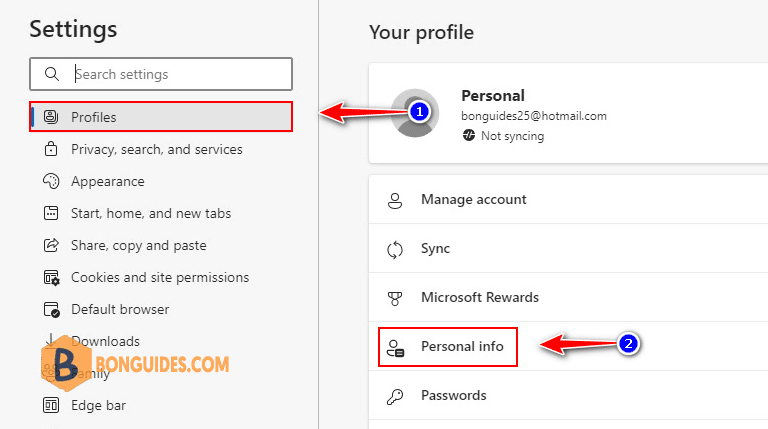Open the Passwords settings row
Viewport: 768px width, 429px height.
click(454, 395)
